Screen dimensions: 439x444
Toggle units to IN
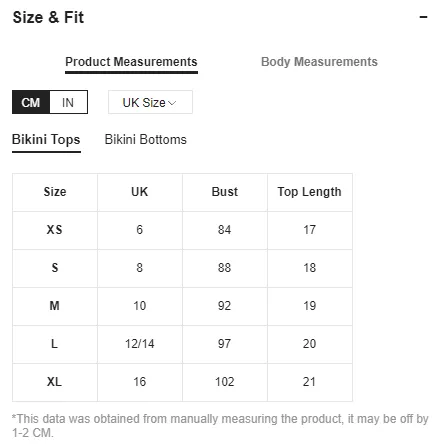click(x=68, y=102)
